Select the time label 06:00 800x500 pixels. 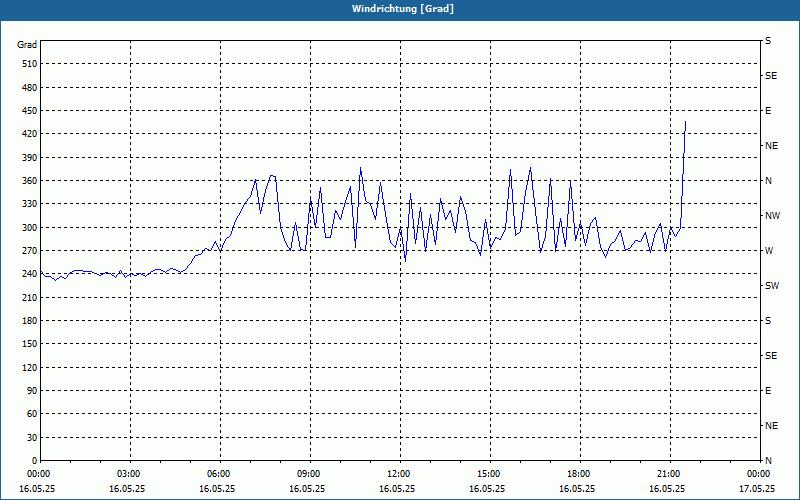(x=219, y=473)
